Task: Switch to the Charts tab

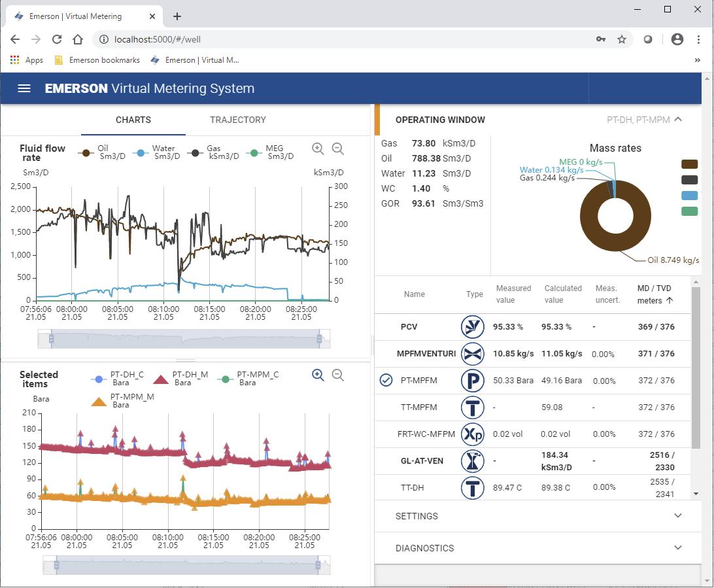Action: coord(133,120)
